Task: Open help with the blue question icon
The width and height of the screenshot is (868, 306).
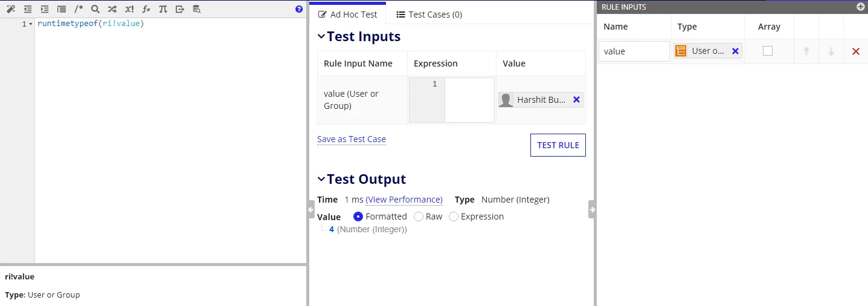Action: click(x=299, y=9)
